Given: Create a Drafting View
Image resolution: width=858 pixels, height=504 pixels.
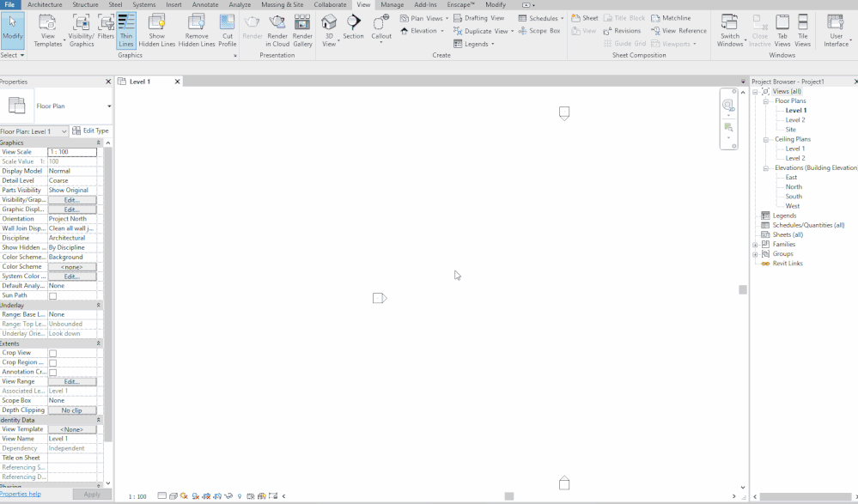Looking at the screenshot, I should pyautogui.click(x=479, y=18).
